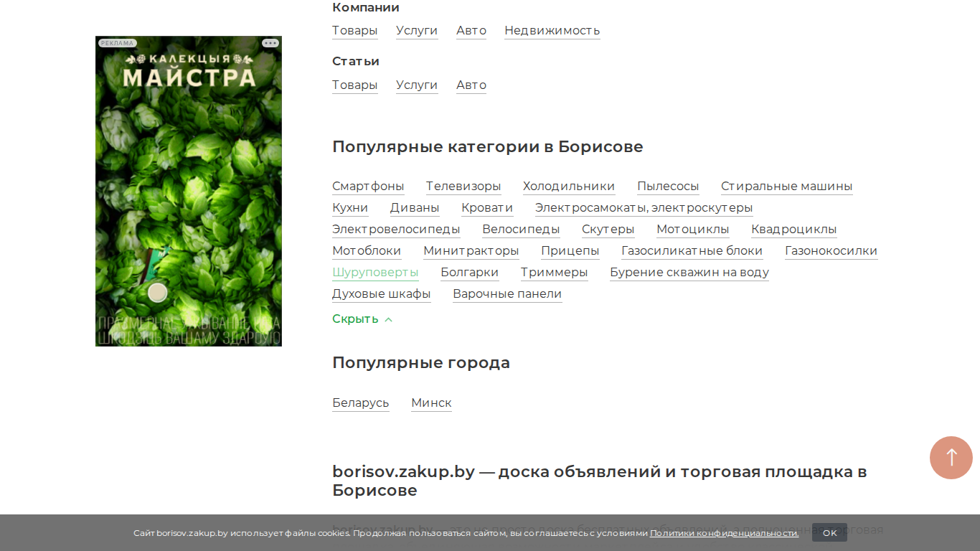This screenshot has width=980, height=551.
Task: Open the Газосиликатные блоки category
Action: [x=692, y=251]
